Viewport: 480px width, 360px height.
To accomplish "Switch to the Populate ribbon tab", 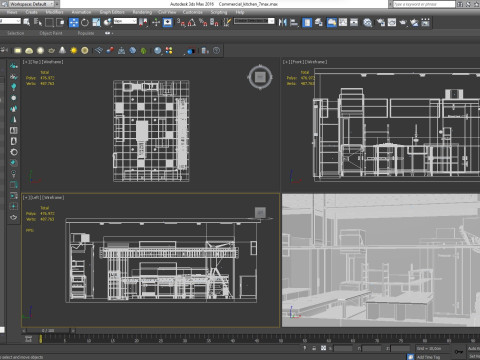I will point(86,33).
